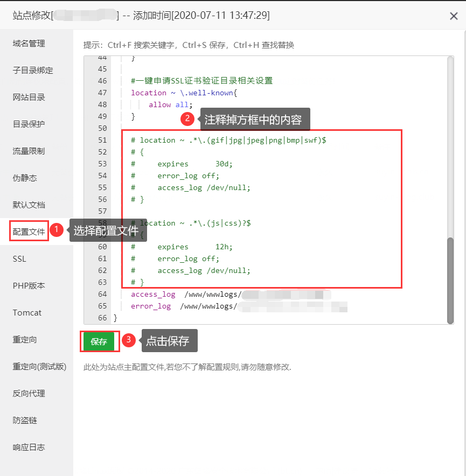
Task: Select the 重定向(测试版) tab
Action: coord(39,367)
